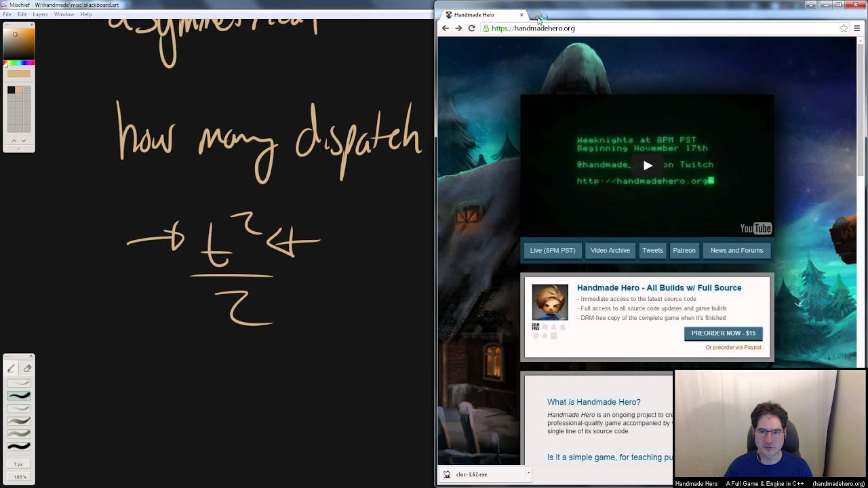This screenshot has width=868, height=488.
Task: Open the Tweets page
Action: pyautogui.click(x=652, y=251)
